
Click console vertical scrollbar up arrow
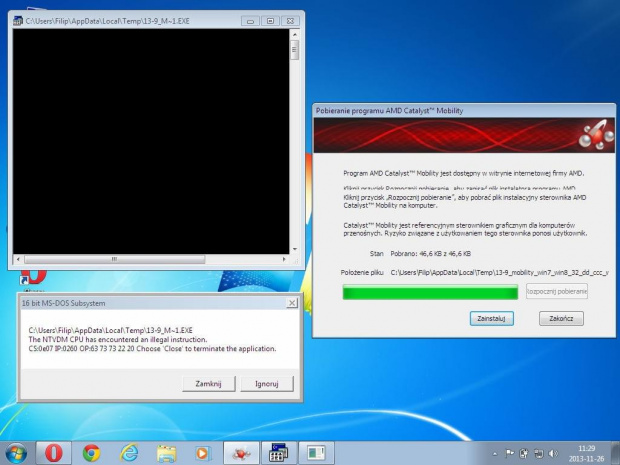[295, 35]
